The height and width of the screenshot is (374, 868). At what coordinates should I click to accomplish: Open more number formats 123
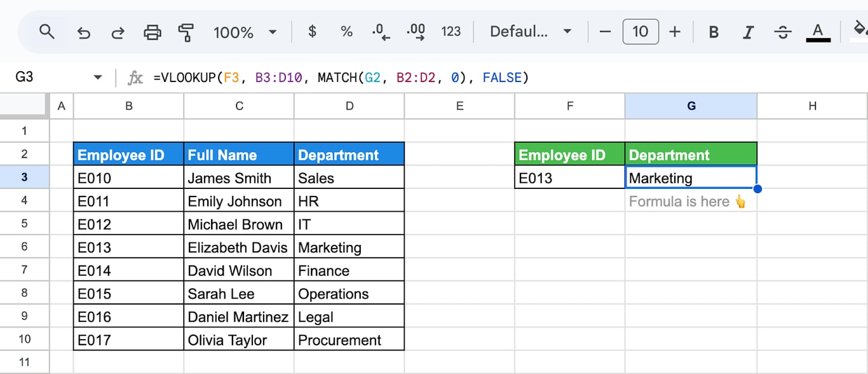click(451, 31)
